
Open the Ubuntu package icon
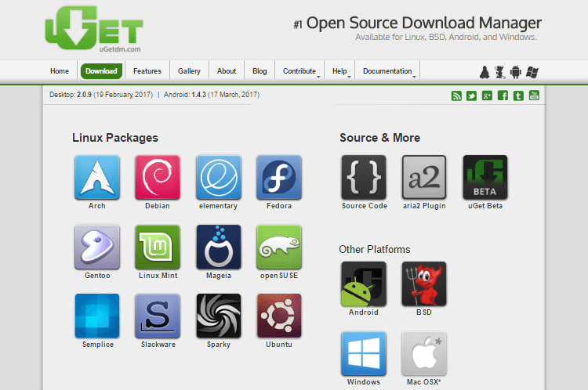[x=279, y=316]
